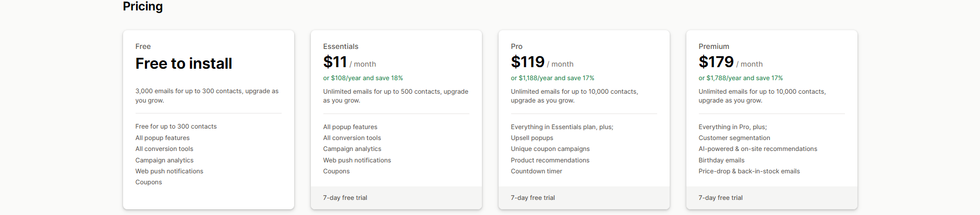Click the $1,788/year save 17% offer
Image resolution: width=980 pixels, height=215 pixels.
pyautogui.click(x=741, y=78)
